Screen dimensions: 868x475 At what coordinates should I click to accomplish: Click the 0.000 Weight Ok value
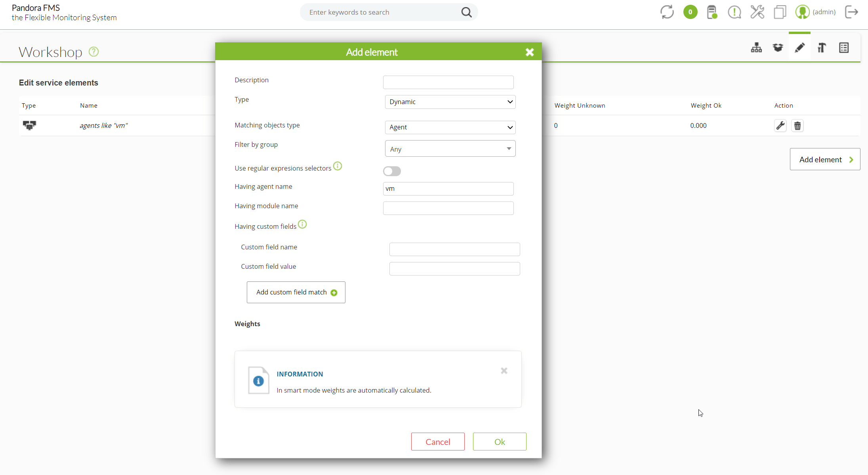pos(698,125)
